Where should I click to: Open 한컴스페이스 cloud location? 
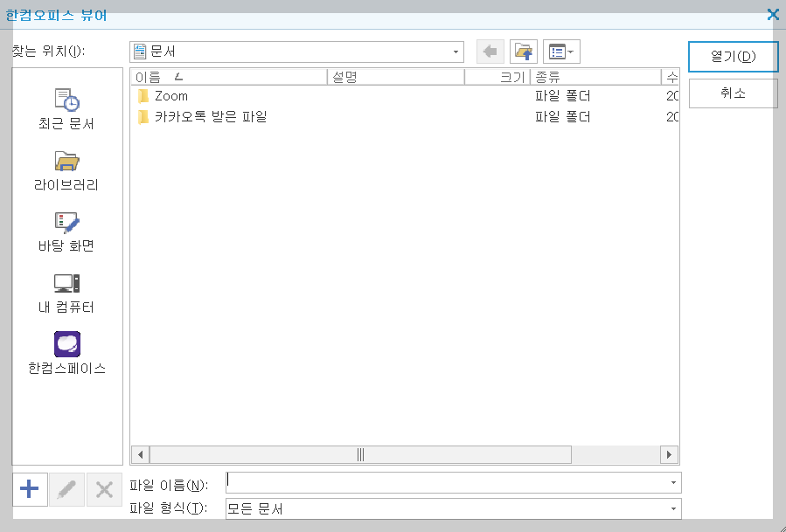[66, 353]
